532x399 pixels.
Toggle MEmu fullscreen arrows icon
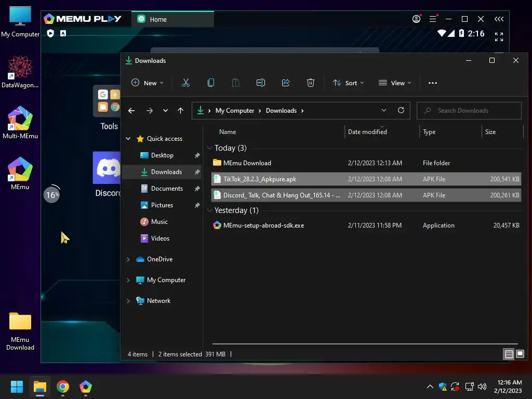point(499,37)
